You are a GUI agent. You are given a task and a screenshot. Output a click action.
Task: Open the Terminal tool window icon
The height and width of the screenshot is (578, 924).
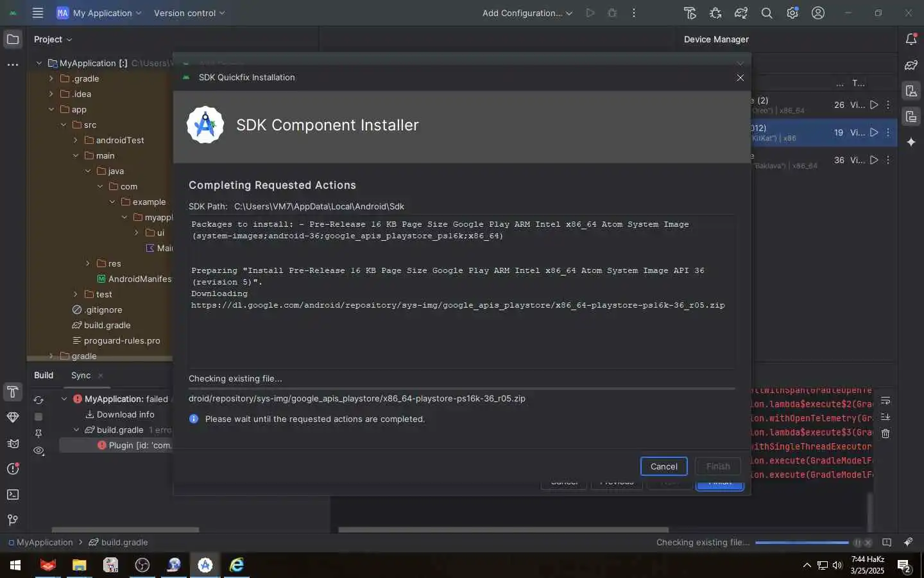(x=12, y=495)
